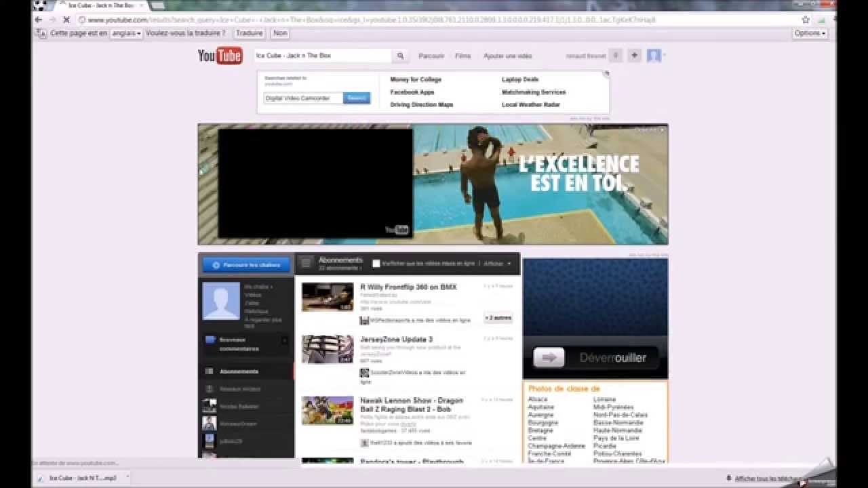Open the 'JerseyZone Update 3' video thumbnail

click(x=328, y=349)
